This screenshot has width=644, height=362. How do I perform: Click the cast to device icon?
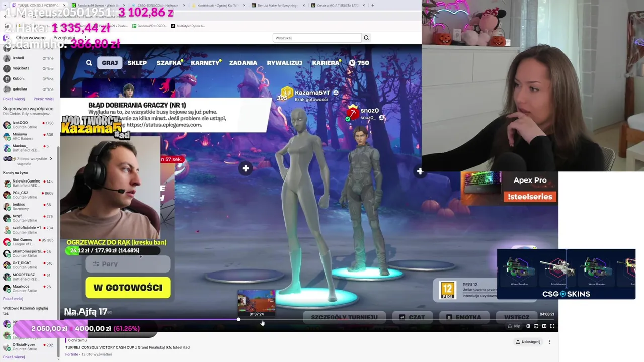tap(536, 326)
